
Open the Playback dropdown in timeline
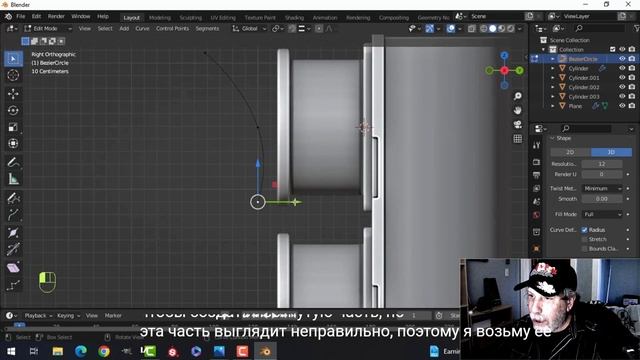[x=38, y=316]
